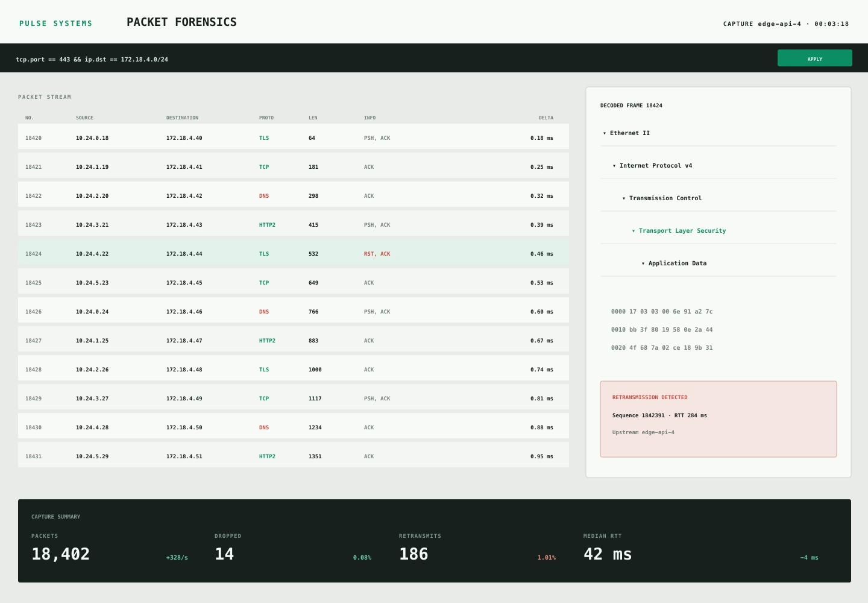Click the RST, ACK info cell

point(377,254)
